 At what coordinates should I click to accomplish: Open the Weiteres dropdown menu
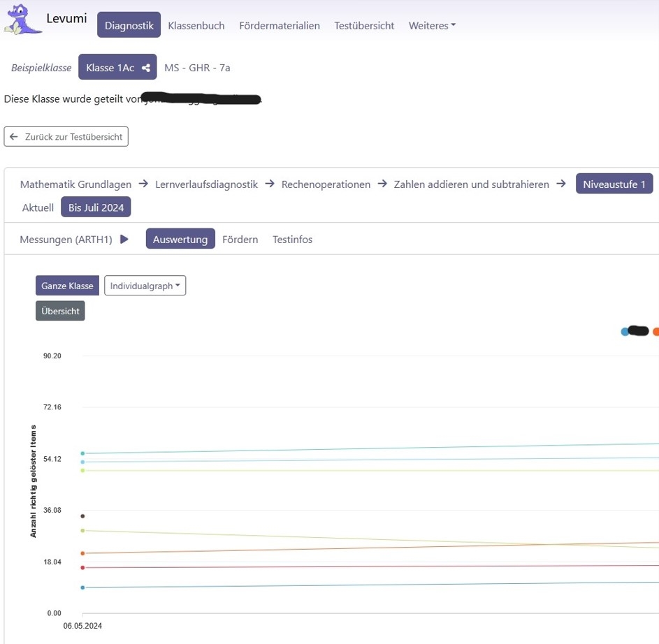pos(432,25)
